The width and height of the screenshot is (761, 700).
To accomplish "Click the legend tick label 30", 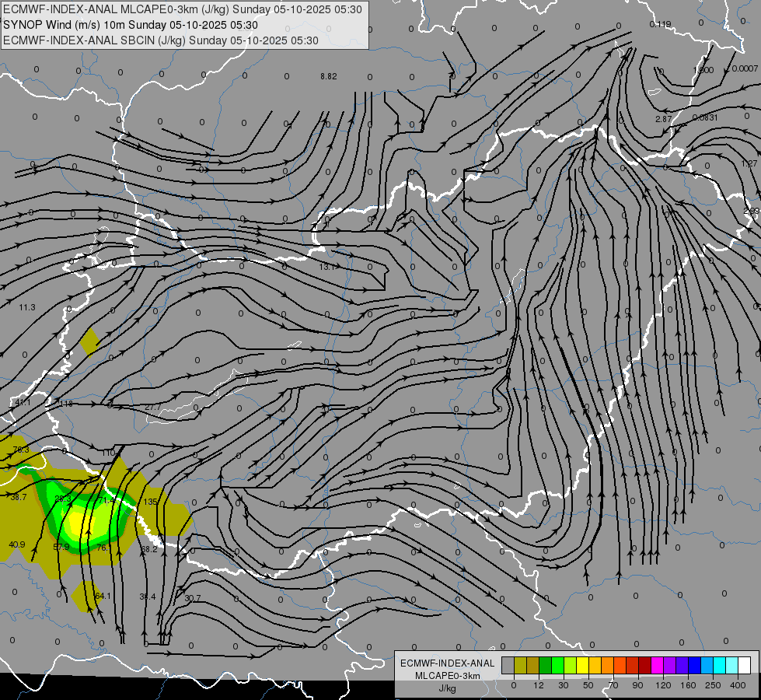I will coord(563,685).
